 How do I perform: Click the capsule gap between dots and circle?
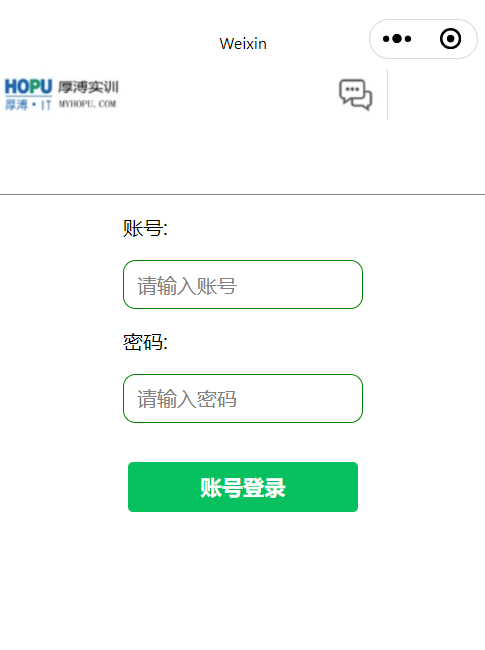[425, 39]
